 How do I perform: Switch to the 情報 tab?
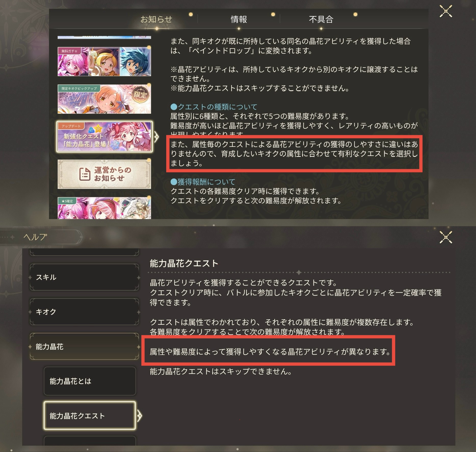tap(239, 19)
